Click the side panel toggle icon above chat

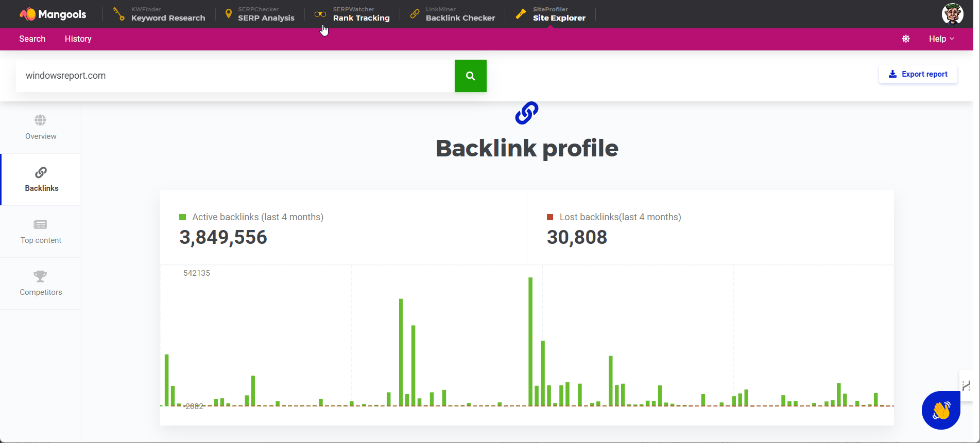[x=966, y=385]
